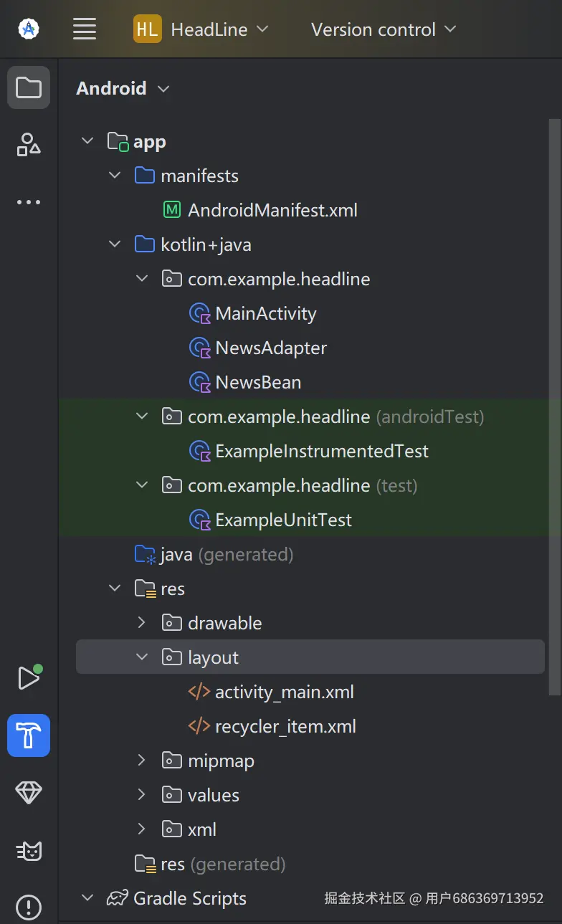Click the ExampleUnitTest class icon
The width and height of the screenshot is (562, 924).
pyautogui.click(x=200, y=520)
